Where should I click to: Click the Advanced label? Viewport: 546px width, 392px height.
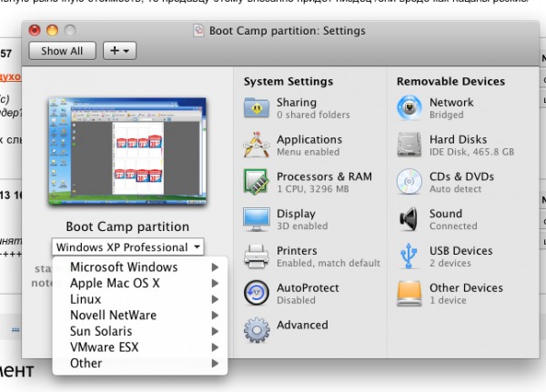coord(302,325)
